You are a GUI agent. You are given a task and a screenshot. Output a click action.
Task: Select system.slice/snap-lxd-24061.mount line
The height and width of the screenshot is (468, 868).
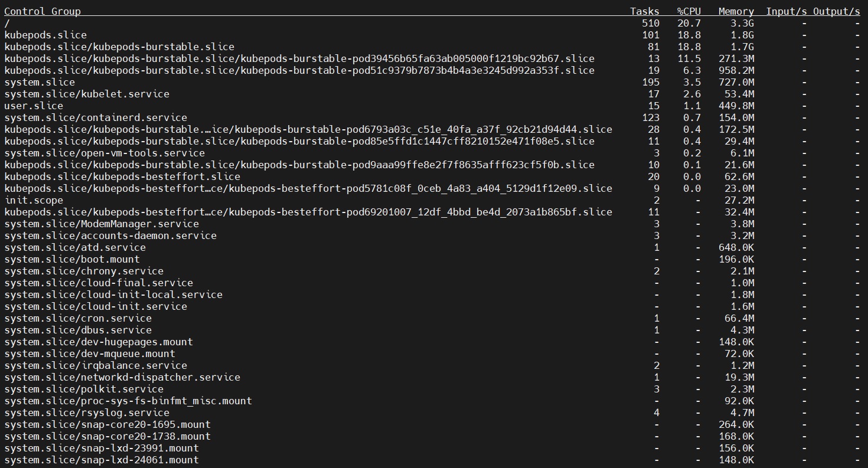pos(102,460)
